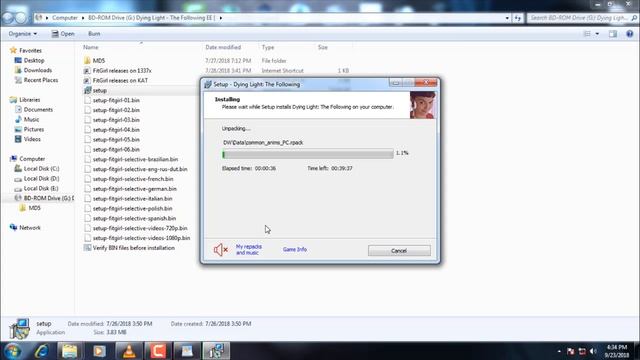Click Computer in the address breadcrumb
The height and width of the screenshot is (360, 640).
click(64, 18)
